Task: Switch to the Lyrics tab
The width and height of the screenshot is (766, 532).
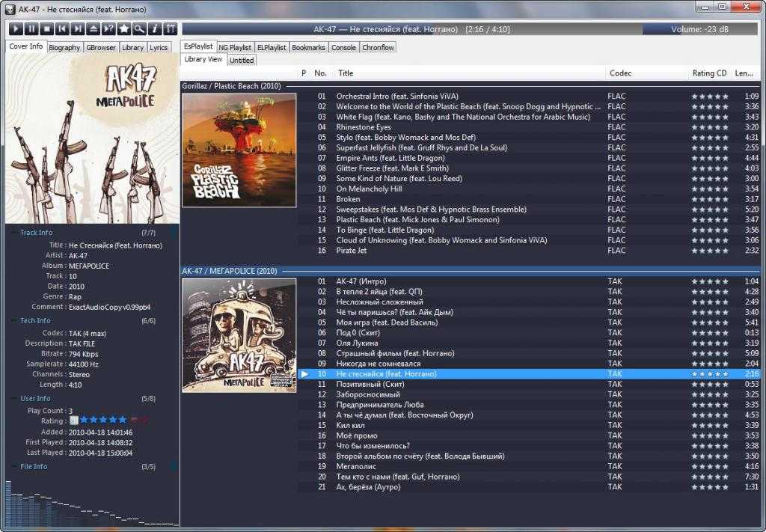Action: pos(159,47)
